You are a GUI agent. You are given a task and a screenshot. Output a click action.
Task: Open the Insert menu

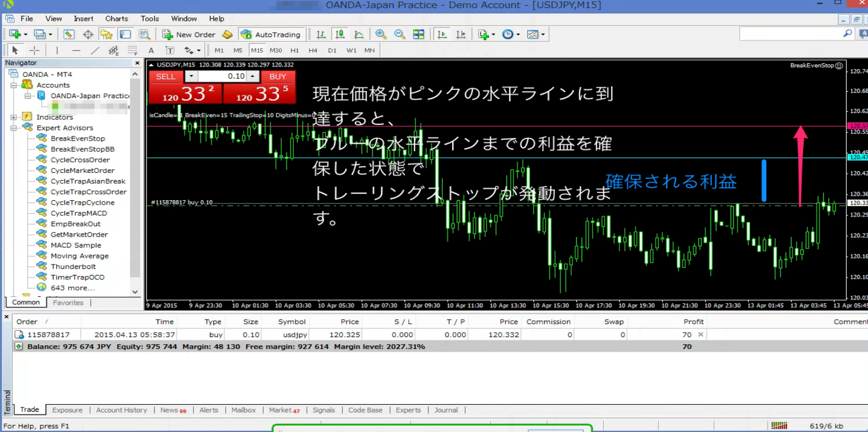(83, 19)
